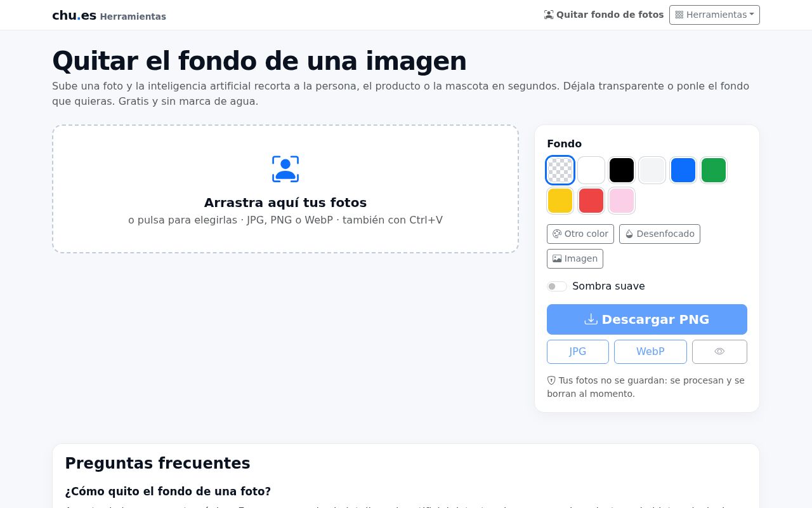Click the 'Quitar el fondo de una imagen' title
This screenshot has width=812, height=508.
[259, 61]
